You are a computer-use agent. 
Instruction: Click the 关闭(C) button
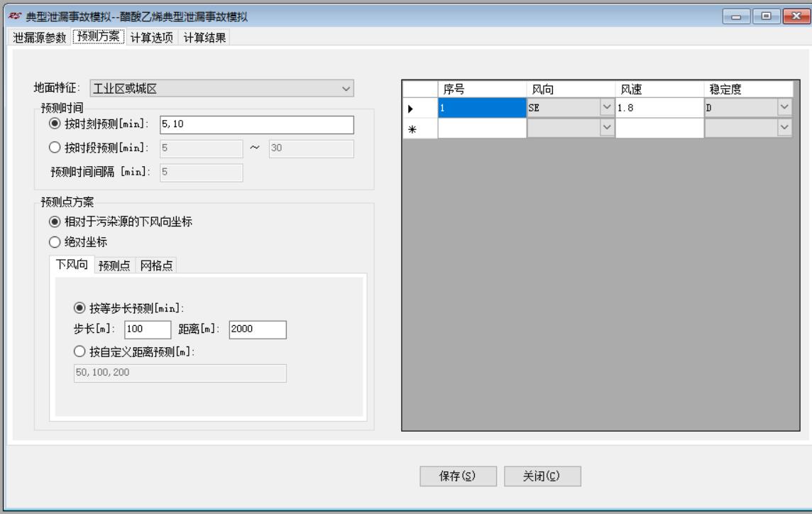[x=542, y=476]
